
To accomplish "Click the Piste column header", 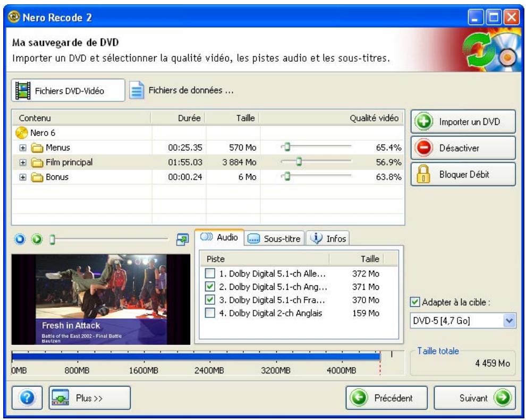I will pyautogui.click(x=265, y=259).
